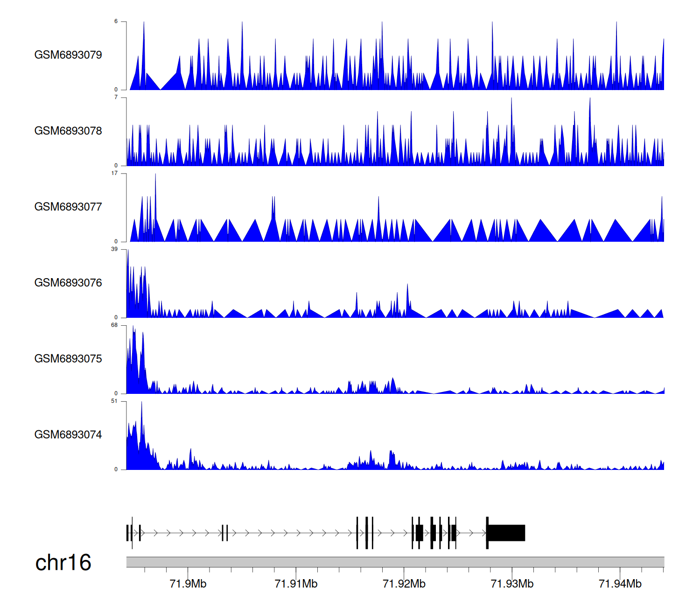Select the GSM6893078 track label
Viewport: 700px width, 616px height.
[68, 131]
